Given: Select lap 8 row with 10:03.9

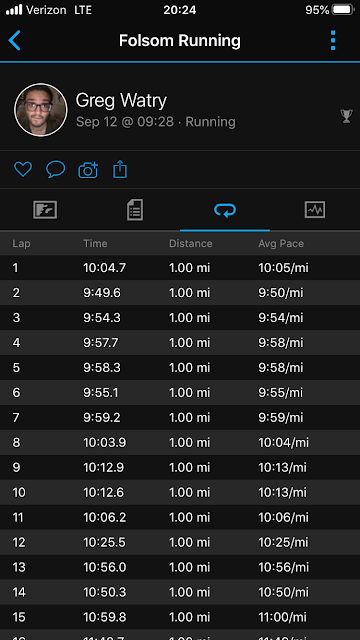Looking at the screenshot, I should coord(180,442).
